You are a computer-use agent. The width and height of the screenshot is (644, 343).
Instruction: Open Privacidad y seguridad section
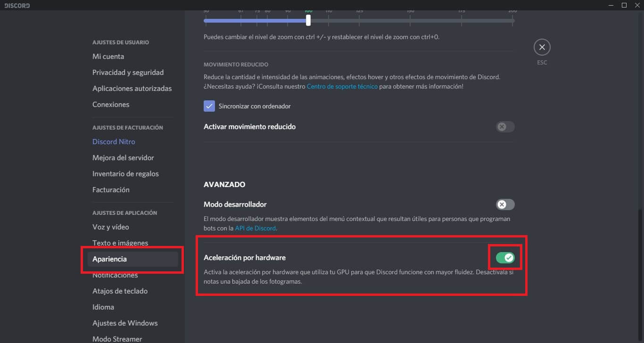coord(128,73)
